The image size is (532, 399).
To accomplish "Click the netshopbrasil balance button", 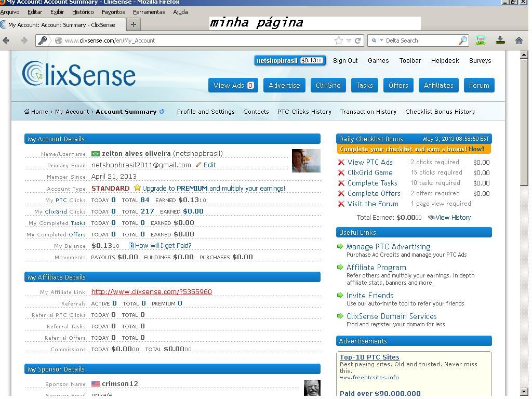I will (290, 60).
